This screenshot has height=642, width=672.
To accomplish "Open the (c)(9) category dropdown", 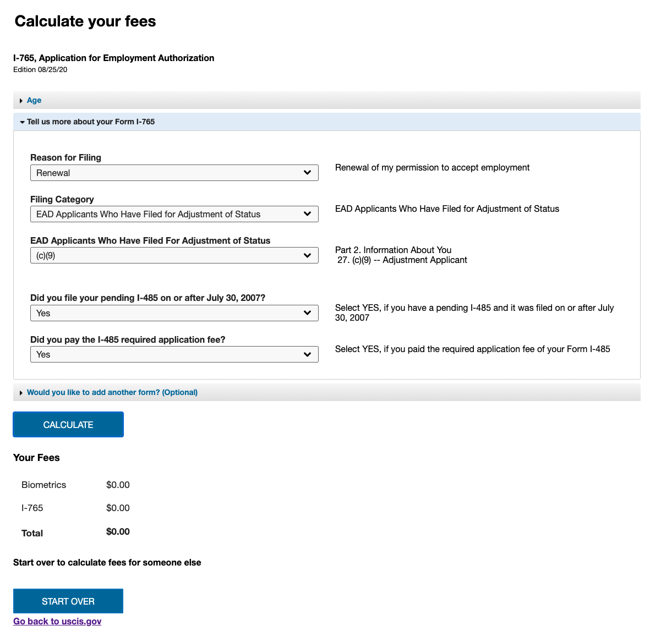I will tap(174, 255).
